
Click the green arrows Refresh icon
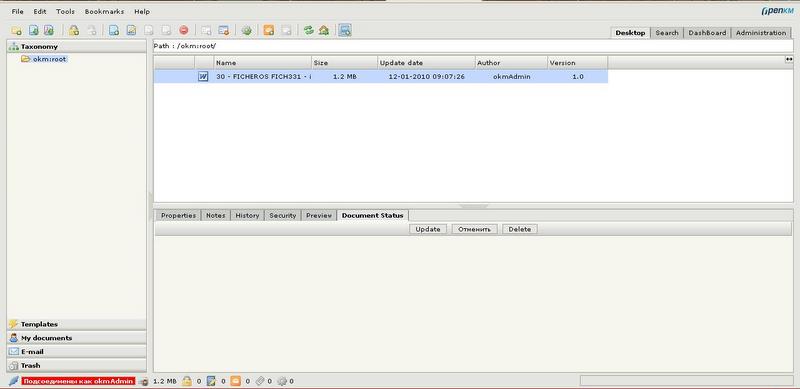coord(308,31)
